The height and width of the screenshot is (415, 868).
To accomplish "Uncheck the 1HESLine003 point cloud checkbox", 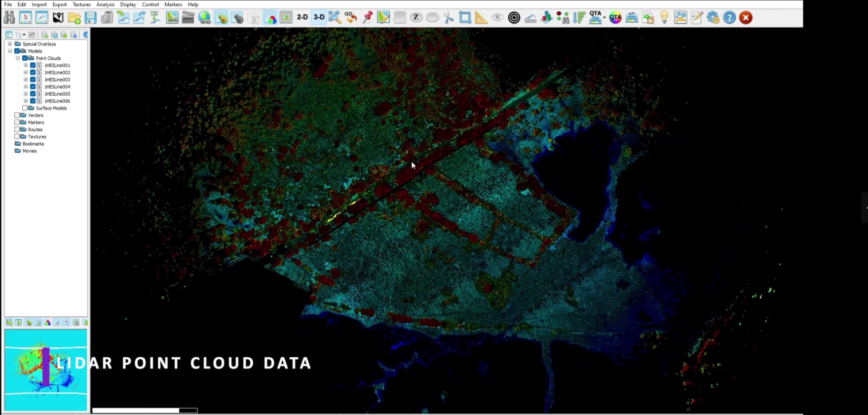I will (x=33, y=80).
